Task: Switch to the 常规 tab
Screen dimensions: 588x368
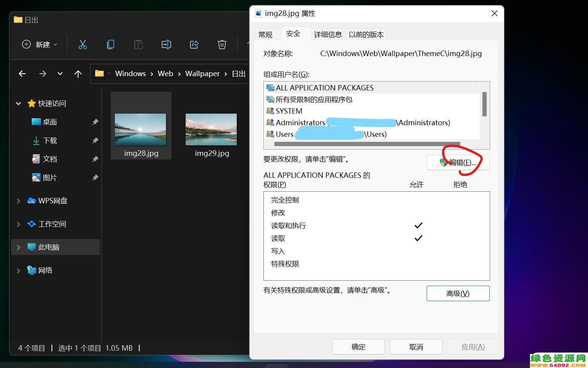Action: coord(265,34)
